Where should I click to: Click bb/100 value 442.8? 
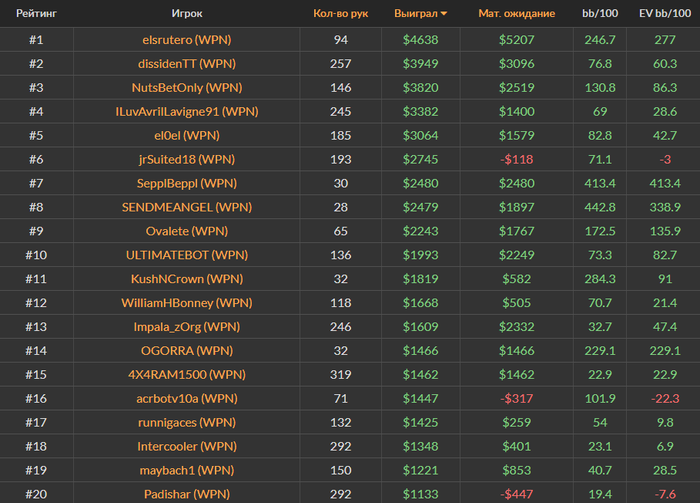pos(600,207)
